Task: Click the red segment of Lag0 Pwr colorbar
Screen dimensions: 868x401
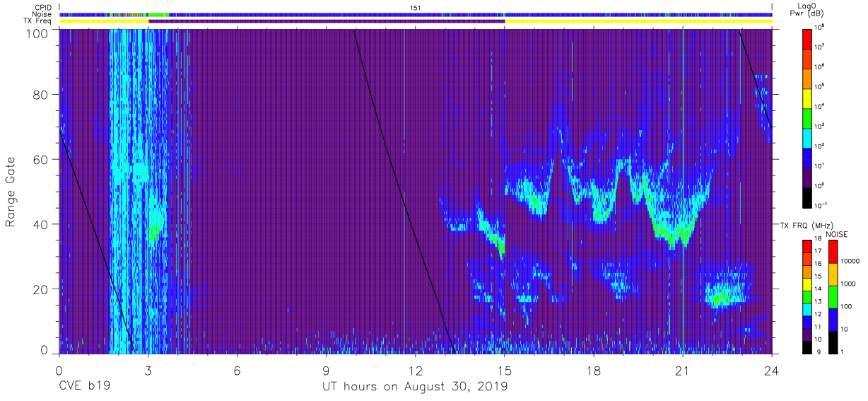Action: [807, 37]
